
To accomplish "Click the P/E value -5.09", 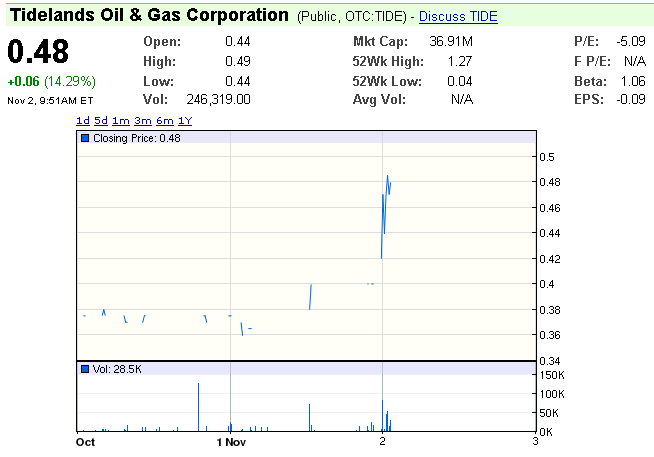I will pos(631,41).
